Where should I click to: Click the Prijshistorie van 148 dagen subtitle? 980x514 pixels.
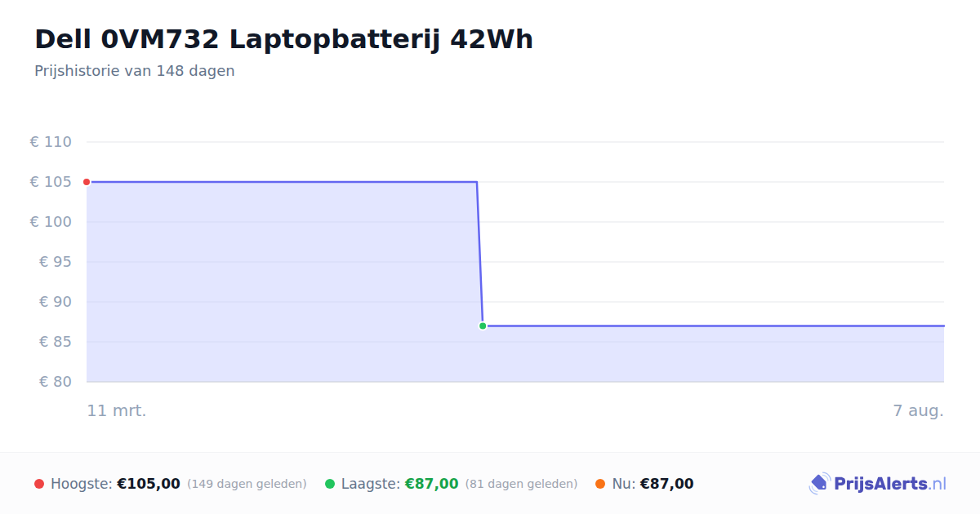135,71
